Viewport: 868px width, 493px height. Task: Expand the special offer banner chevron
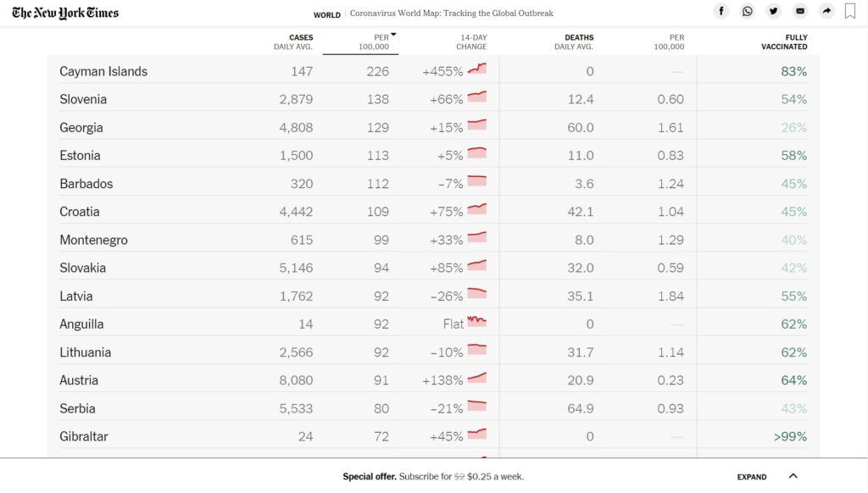[x=793, y=476]
